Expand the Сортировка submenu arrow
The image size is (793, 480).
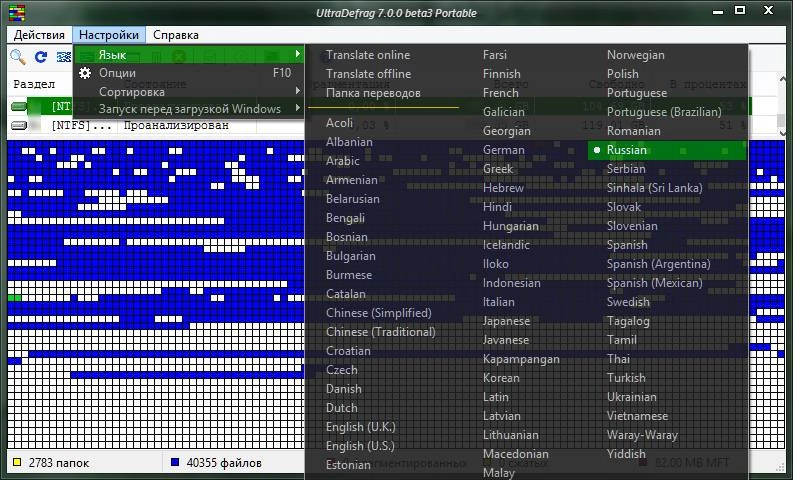pos(298,91)
